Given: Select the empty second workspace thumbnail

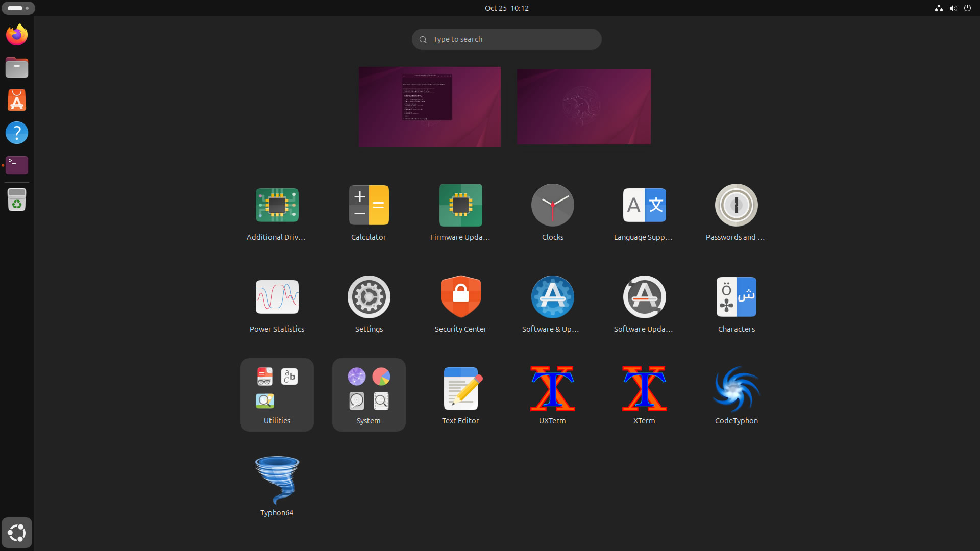Looking at the screenshot, I should [583, 107].
